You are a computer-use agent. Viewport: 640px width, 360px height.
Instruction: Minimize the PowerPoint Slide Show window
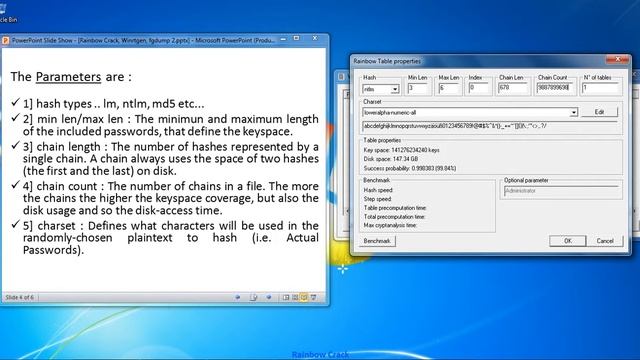(283, 39)
